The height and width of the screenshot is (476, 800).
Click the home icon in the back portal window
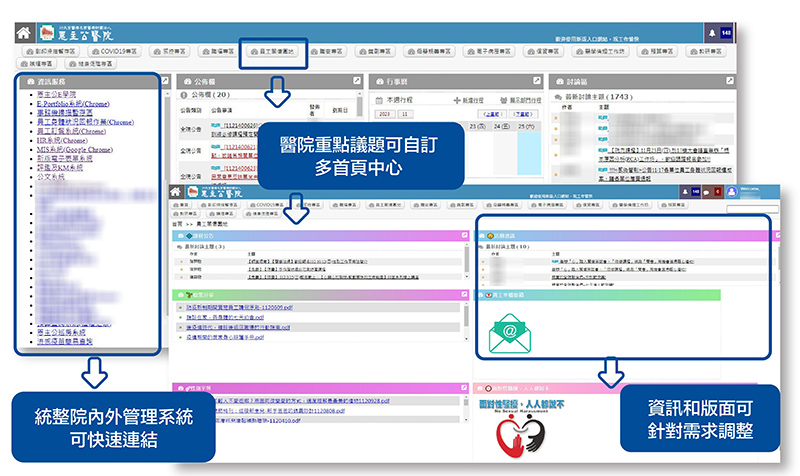point(23,34)
